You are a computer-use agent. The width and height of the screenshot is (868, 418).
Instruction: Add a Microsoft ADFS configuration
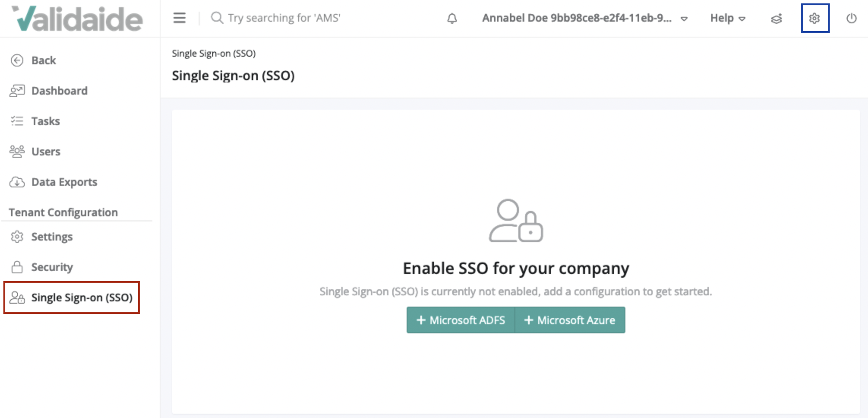[461, 320]
